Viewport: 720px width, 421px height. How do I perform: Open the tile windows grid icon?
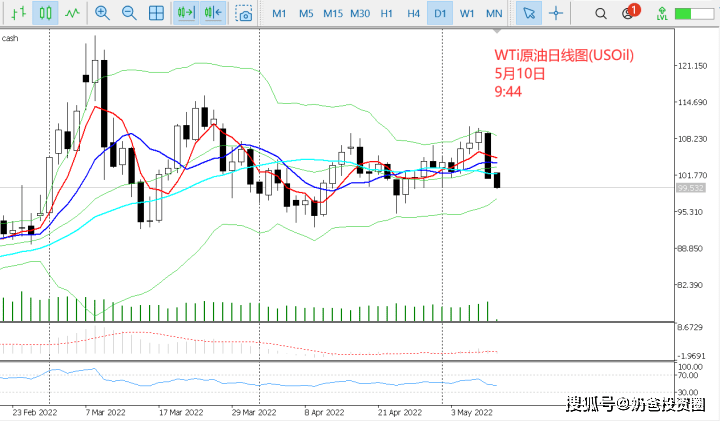coord(156,13)
